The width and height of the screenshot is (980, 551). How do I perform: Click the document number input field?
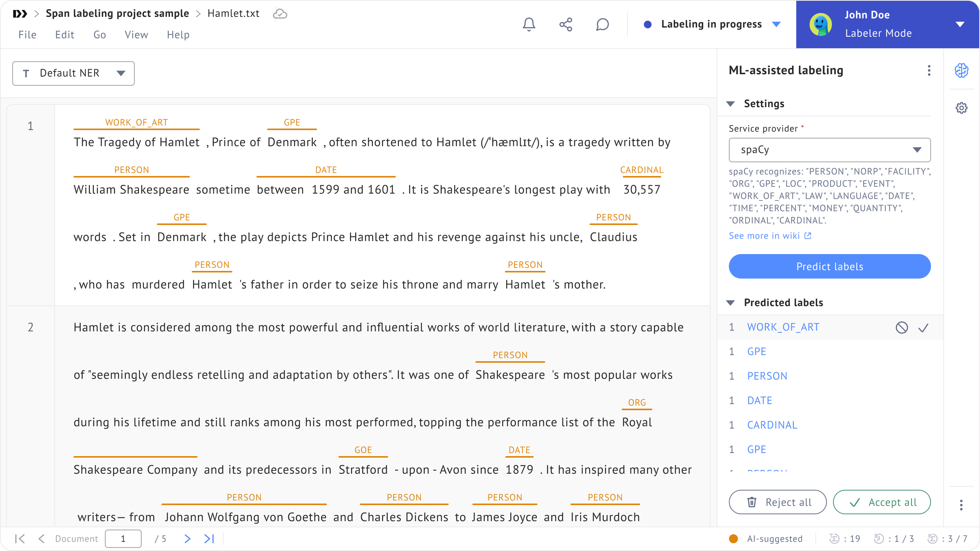123,539
